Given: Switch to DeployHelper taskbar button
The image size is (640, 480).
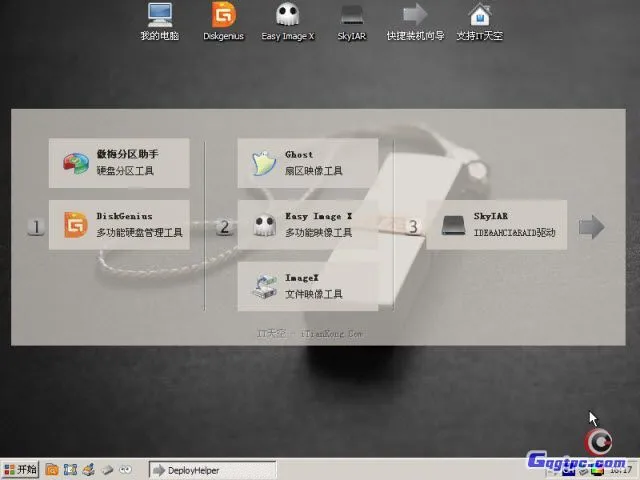Looking at the screenshot, I should [212, 470].
